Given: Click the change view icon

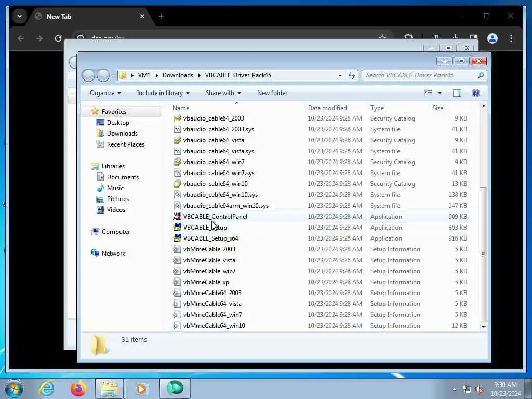Looking at the screenshot, I should (x=429, y=93).
